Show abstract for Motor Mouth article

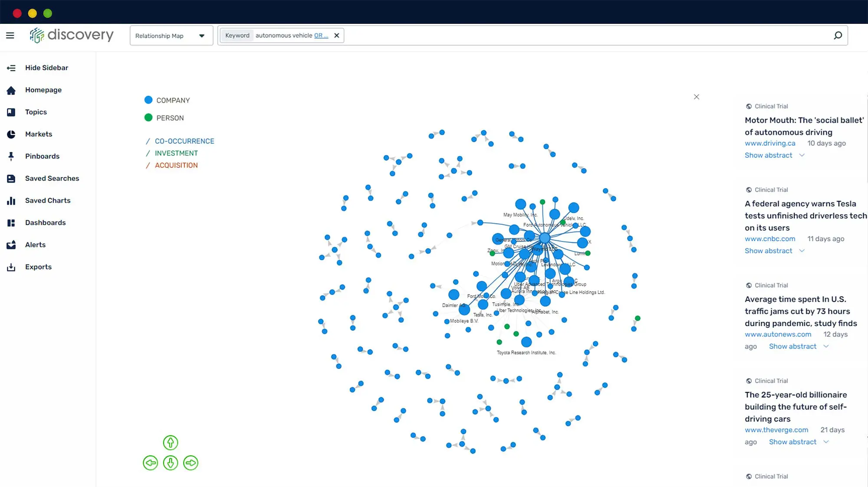pos(775,155)
